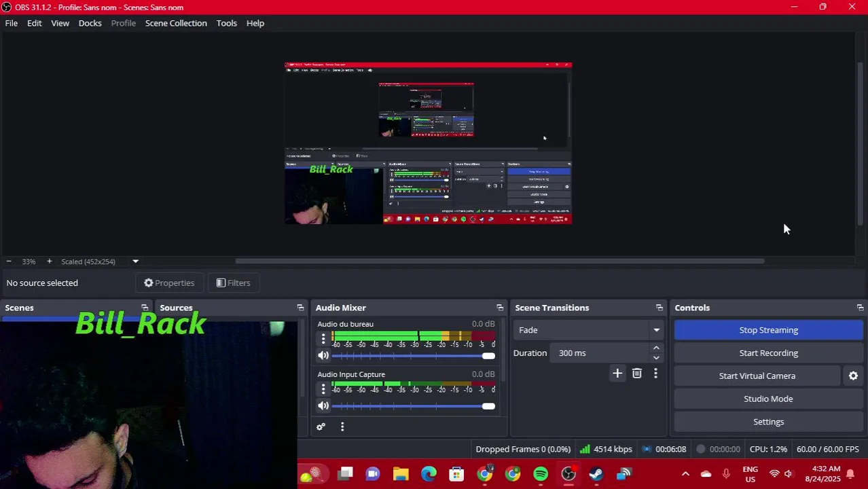Pop out the Scenes dock
Image resolution: width=868 pixels, height=489 pixels.
[x=145, y=308]
